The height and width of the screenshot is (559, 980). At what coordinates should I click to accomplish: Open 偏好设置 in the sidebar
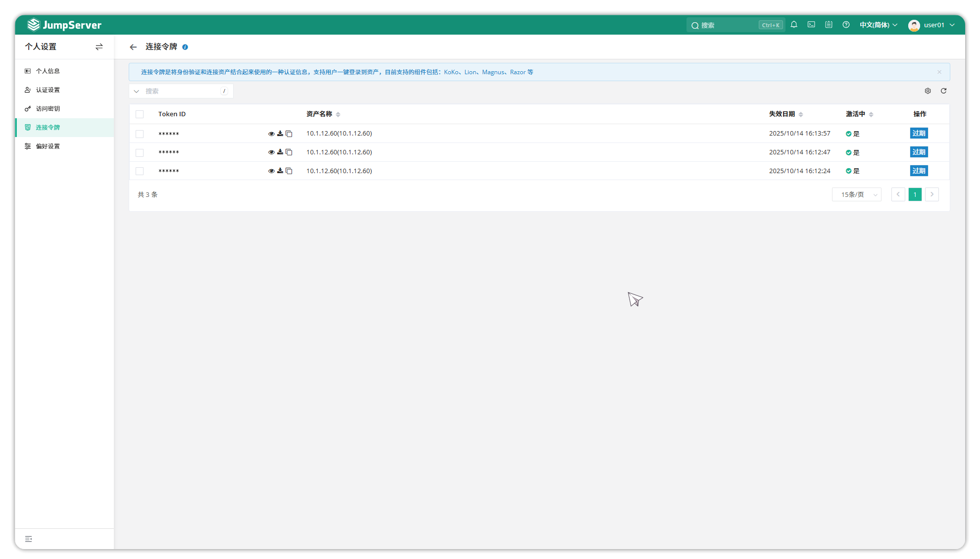[48, 146]
